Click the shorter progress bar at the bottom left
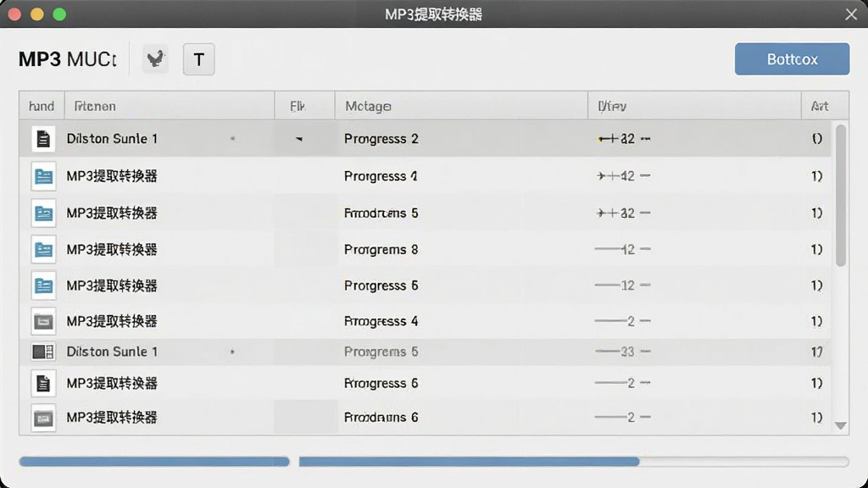Viewport: 868px width, 488px height. pyautogui.click(x=154, y=462)
